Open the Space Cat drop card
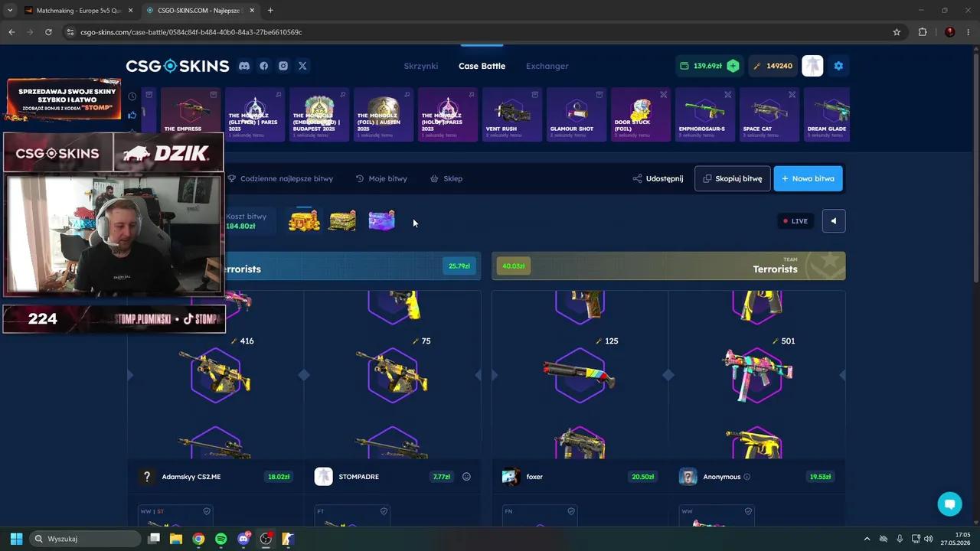This screenshot has width=980, height=551. click(769, 115)
